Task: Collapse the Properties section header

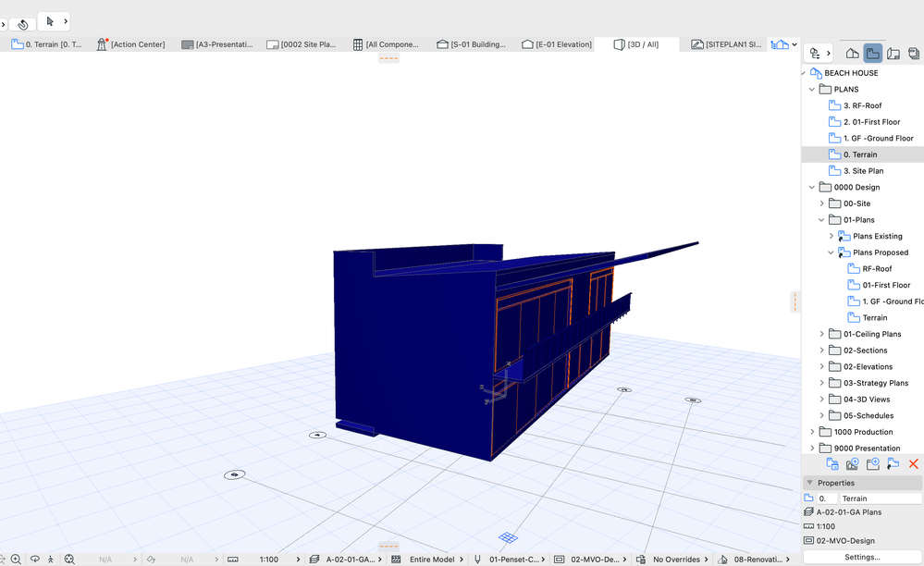Action: (x=809, y=482)
